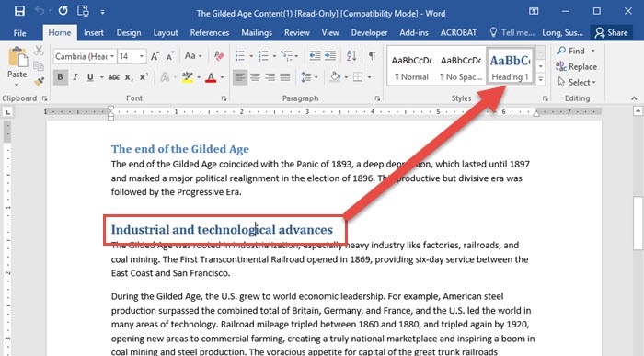Clear all formatting eraser icon
Viewport: 644px width, 356px height.
pos(219,56)
